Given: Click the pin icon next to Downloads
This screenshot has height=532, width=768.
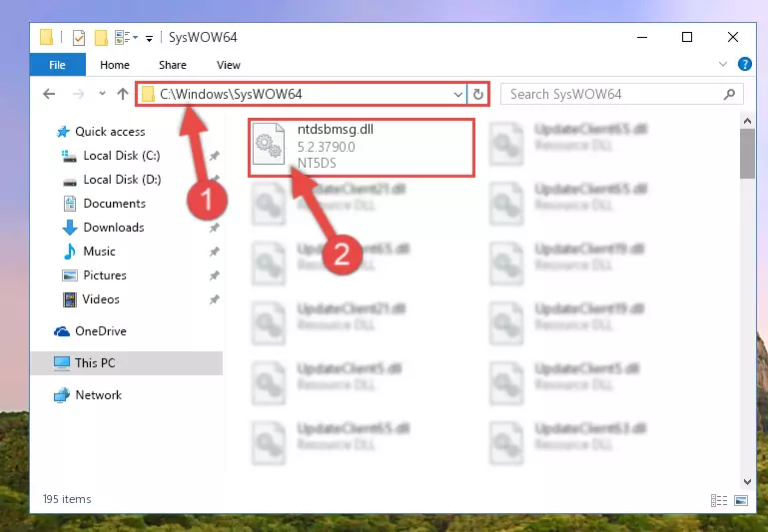Looking at the screenshot, I should [x=214, y=228].
